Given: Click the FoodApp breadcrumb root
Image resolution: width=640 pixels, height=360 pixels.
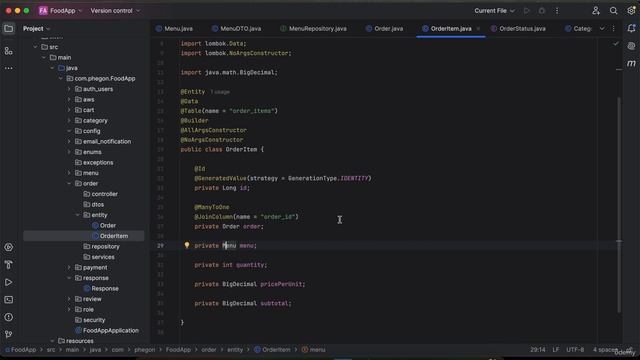Looking at the screenshot, I should (20, 350).
